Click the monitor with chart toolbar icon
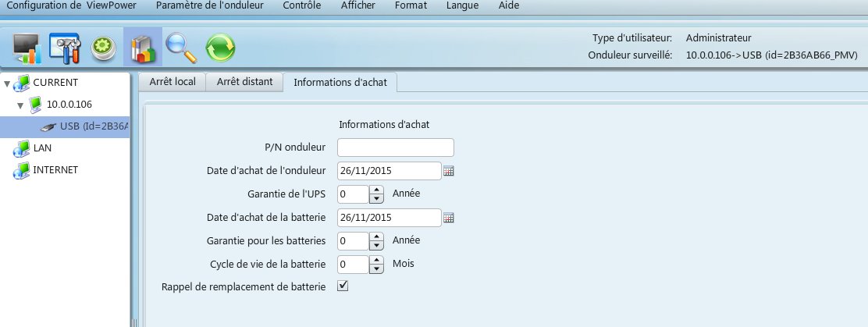 tap(27, 48)
